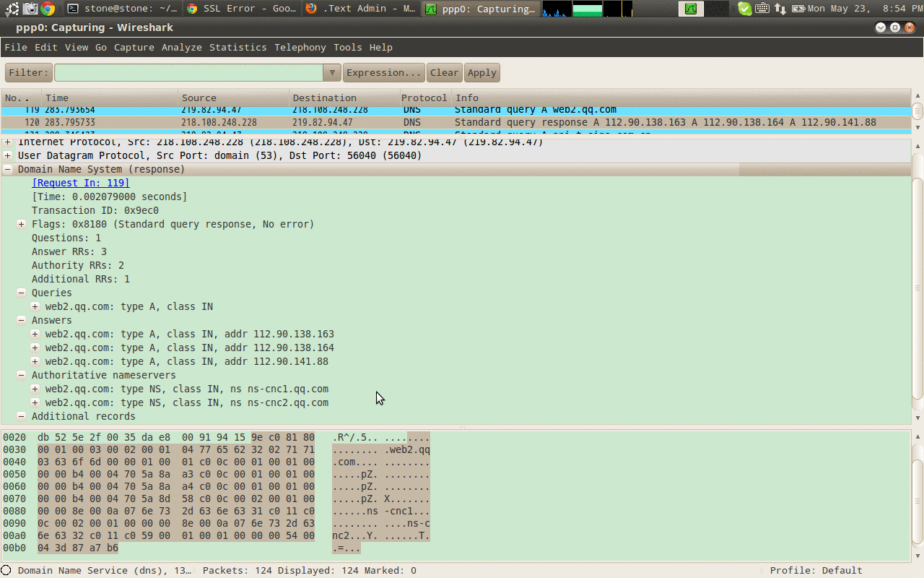
Task: Expand the Internet Protocol tree node
Action: (x=8, y=142)
